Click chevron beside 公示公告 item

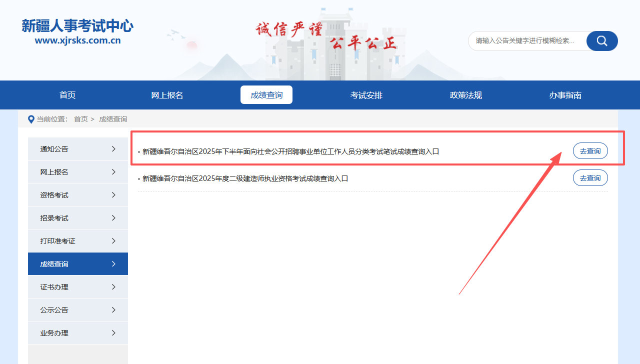pos(113,310)
